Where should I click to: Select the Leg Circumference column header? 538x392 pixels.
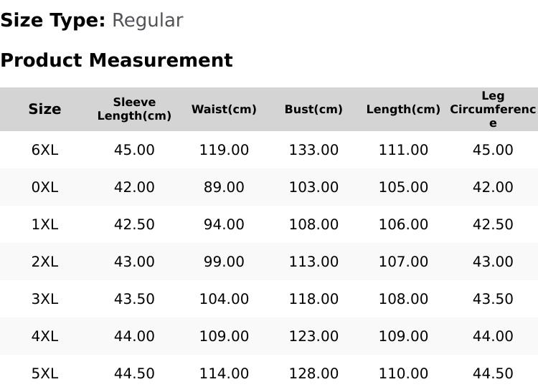click(x=493, y=110)
